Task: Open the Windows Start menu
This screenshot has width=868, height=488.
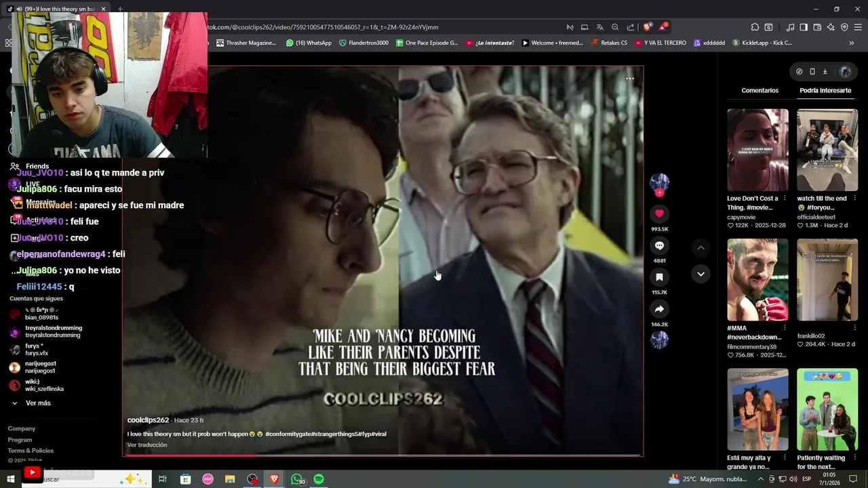Action: (10, 479)
